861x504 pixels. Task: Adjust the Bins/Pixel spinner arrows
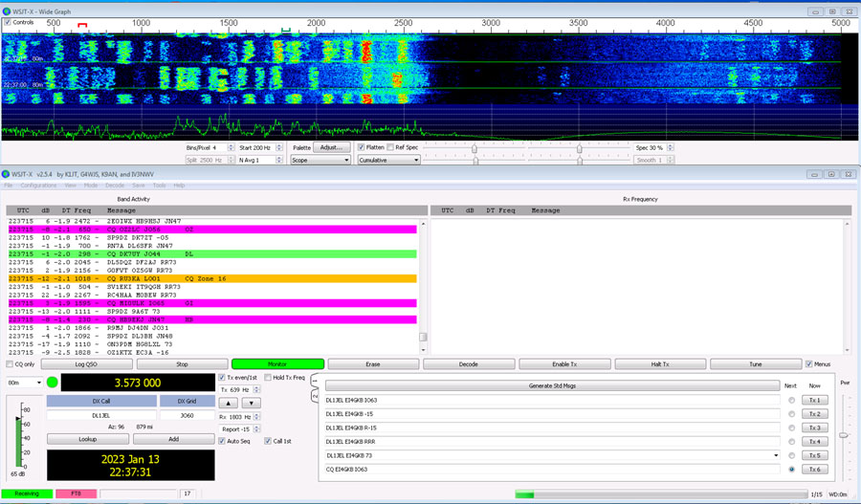[231, 147]
